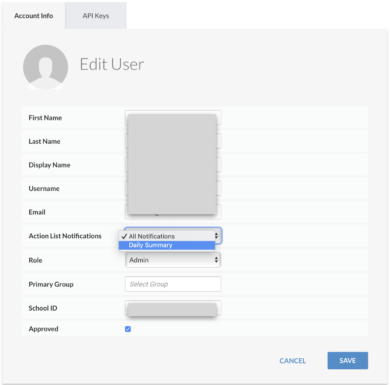This screenshot has height=385, width=390.
Task: Click the user avatar placeholder image
Action: pyautogui.click(x=46, y=67)
